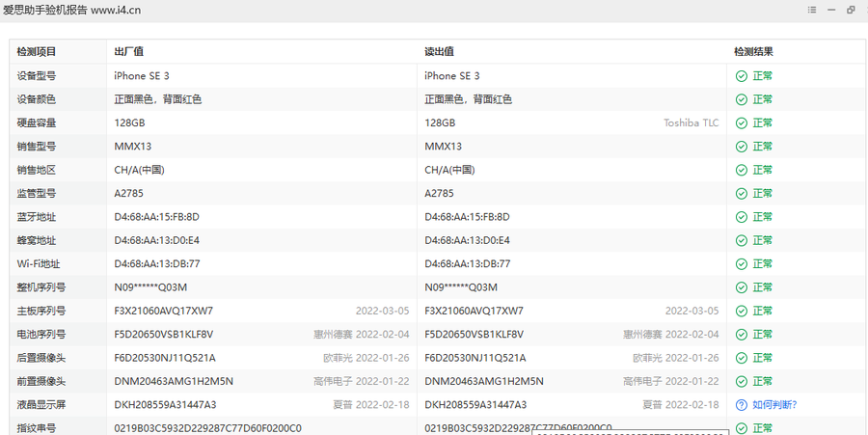Select factory LCD serial DKH208559A31447A3
The height and width of the screenshot is (435, 868).
click(165, 405)
